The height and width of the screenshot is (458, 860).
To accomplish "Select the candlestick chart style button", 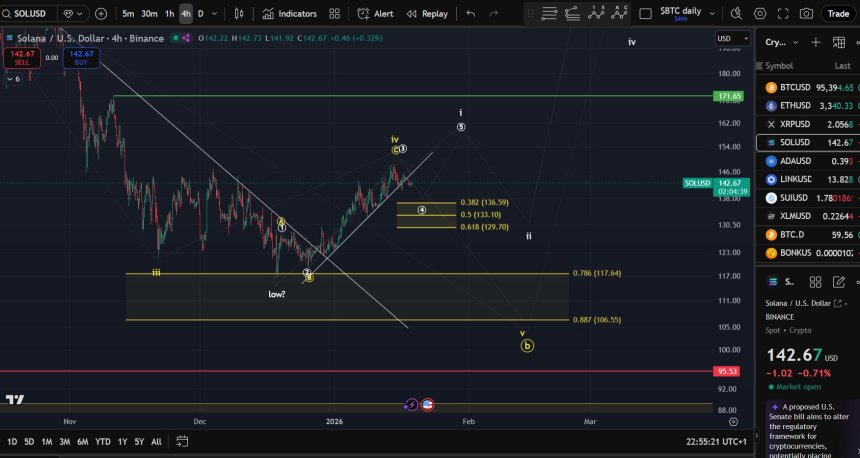I will [x=239, y=14].
